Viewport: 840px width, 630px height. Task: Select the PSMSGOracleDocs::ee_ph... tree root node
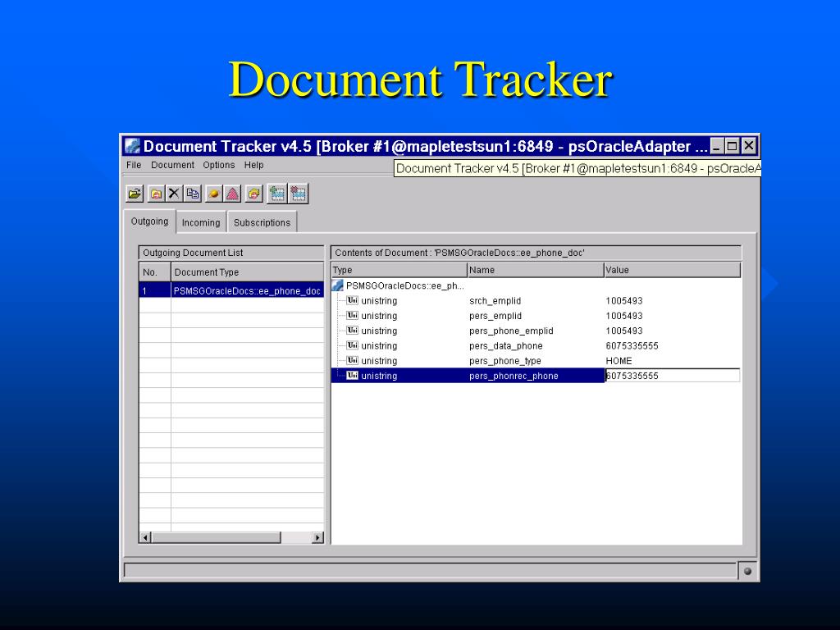(x=404, y=285)
